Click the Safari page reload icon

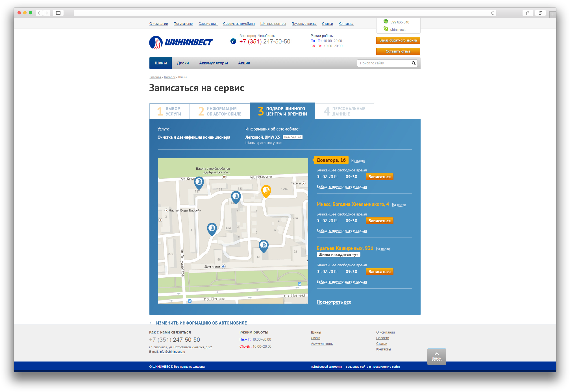pyautogui.click(x=493, y=13)
